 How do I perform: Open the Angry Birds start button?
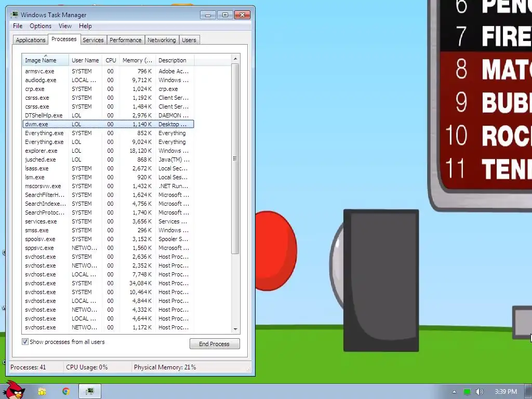tap(14, 390)
